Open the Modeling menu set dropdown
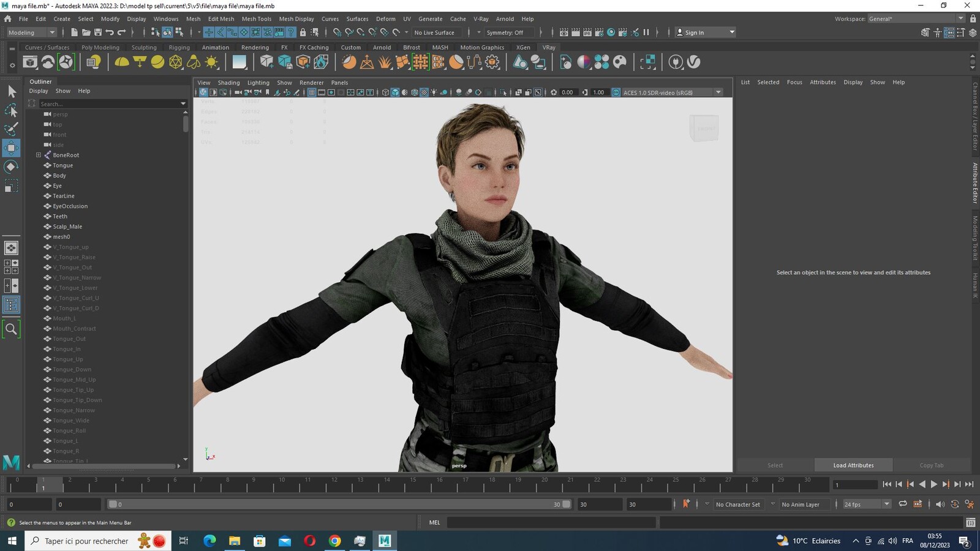The width and height of the screenshot is (980, 551). point(31,32)
